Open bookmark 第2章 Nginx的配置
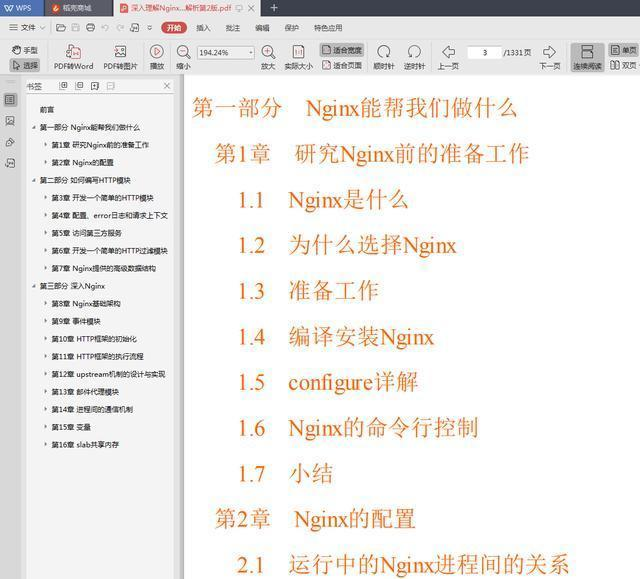The image size is (640, 579). coord(82,163)
